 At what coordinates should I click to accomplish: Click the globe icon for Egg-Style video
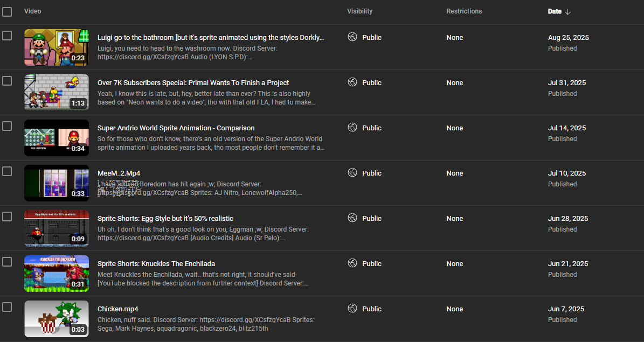click(352, 218)
